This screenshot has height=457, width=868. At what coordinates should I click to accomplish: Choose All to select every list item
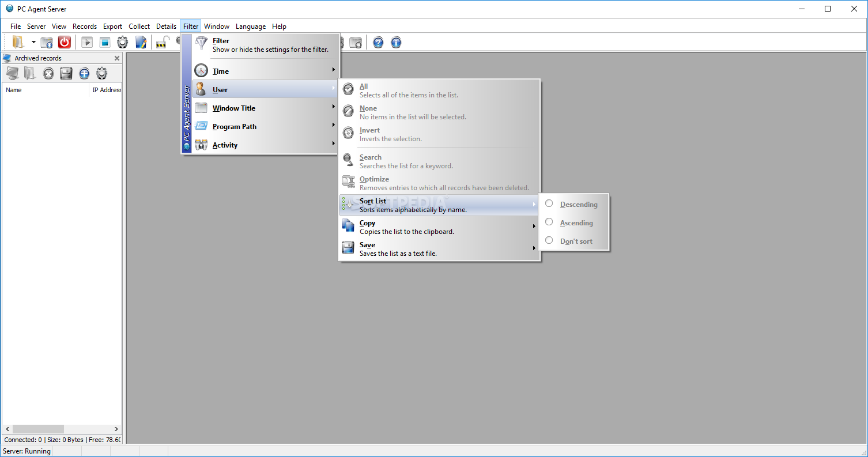click(439, 90)
